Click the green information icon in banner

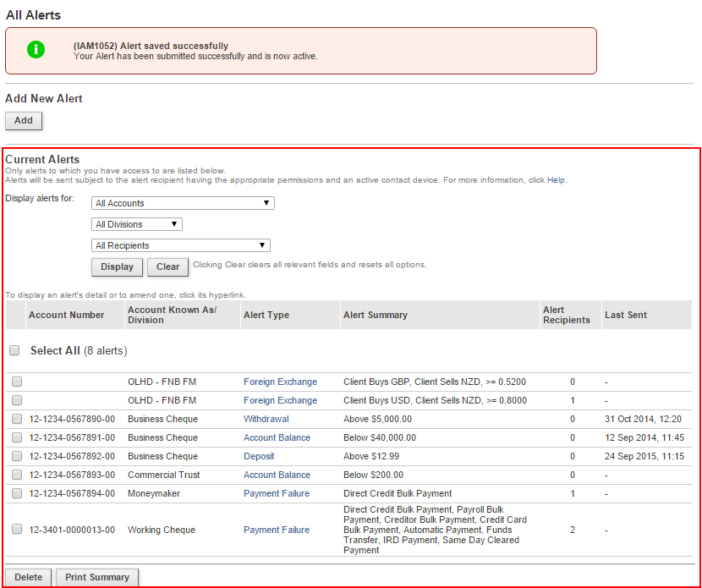36,50
